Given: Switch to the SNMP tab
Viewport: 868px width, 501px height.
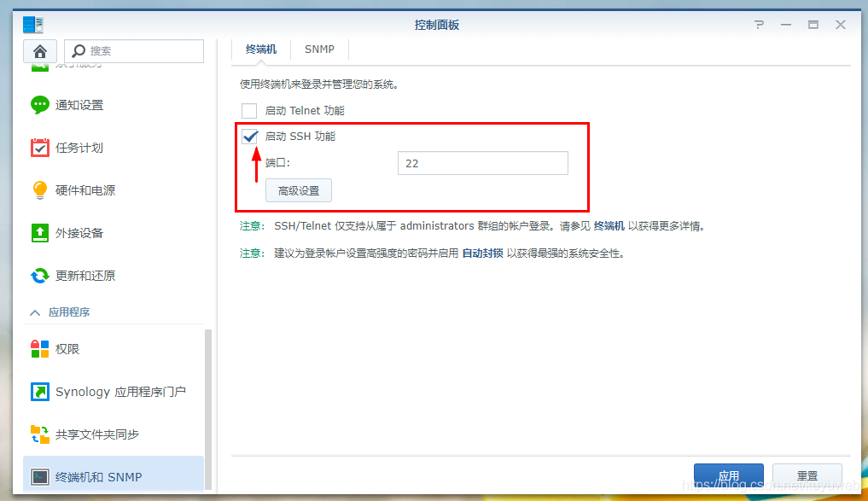Looking at the screenshot, I should [x=319, y=50].
